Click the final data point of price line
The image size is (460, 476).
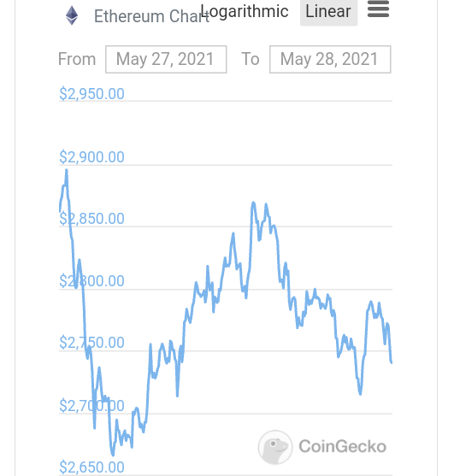click(392, 361)
